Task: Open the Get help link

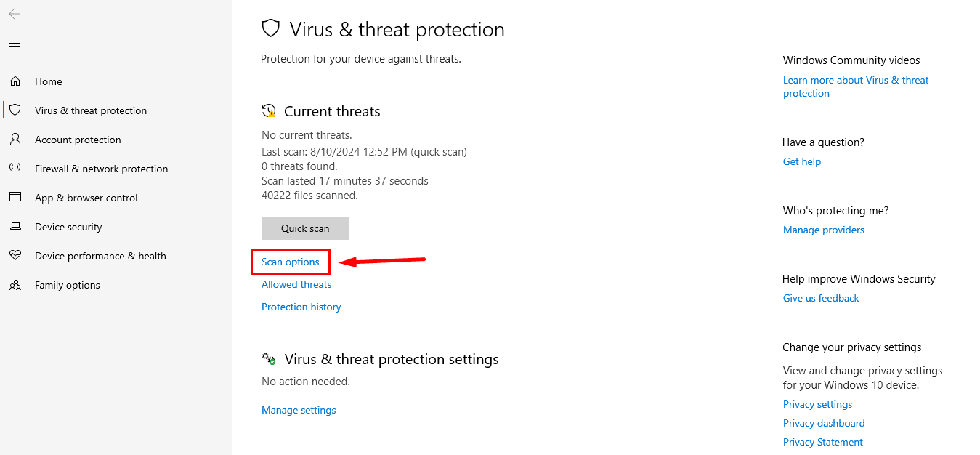Action: pyautogui.click(x=802, y=161)
